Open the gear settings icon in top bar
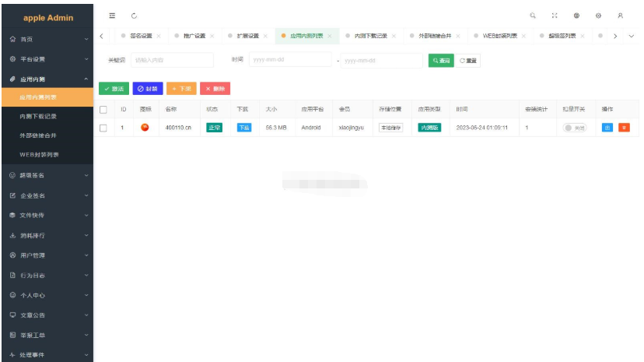 (598, 16)
